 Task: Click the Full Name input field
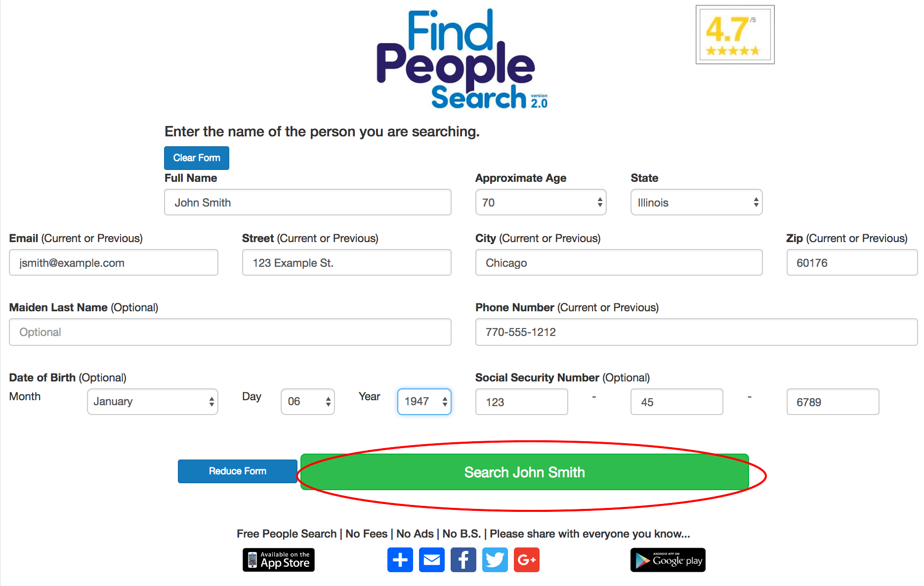(x=307, y=202)
